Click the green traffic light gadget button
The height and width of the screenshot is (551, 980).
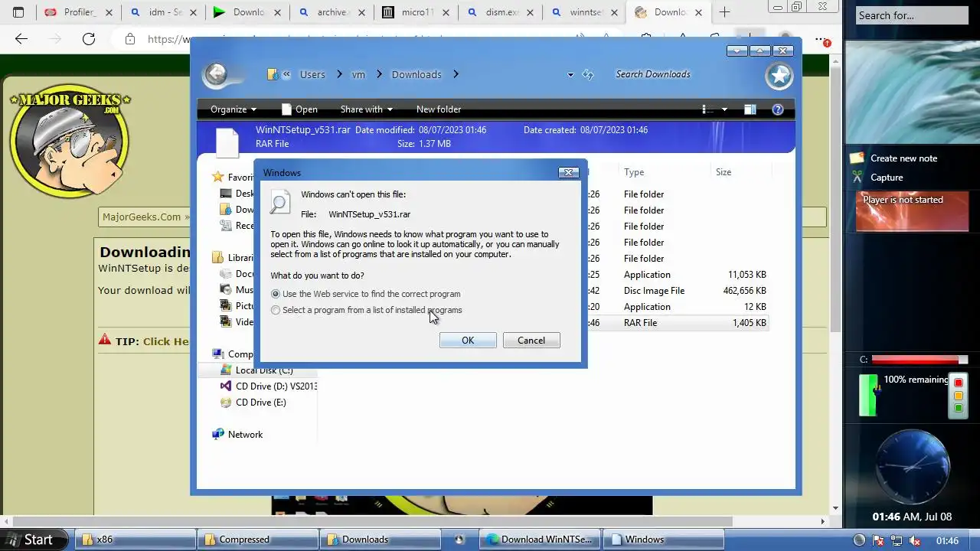click(x=958, y=408)
